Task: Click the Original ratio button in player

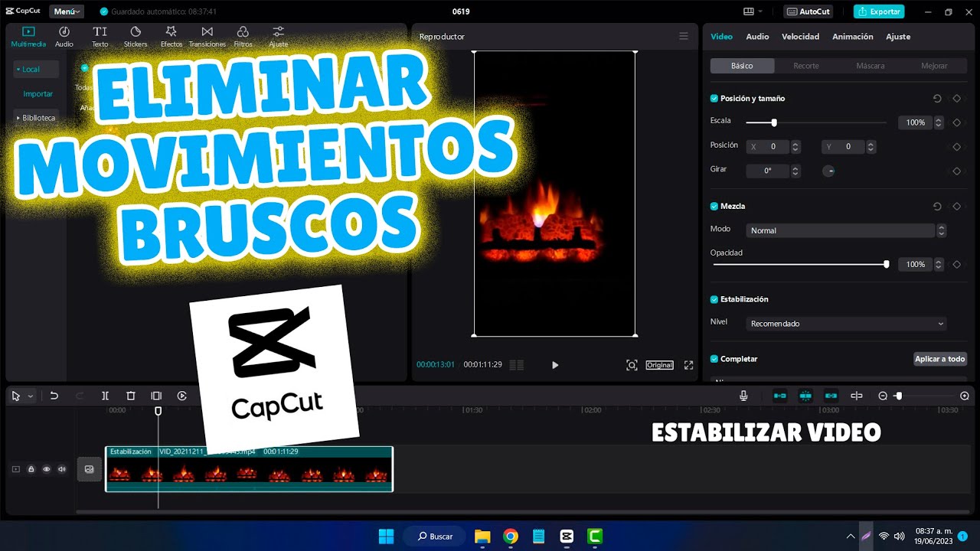Action: click(x=659, y=365)
